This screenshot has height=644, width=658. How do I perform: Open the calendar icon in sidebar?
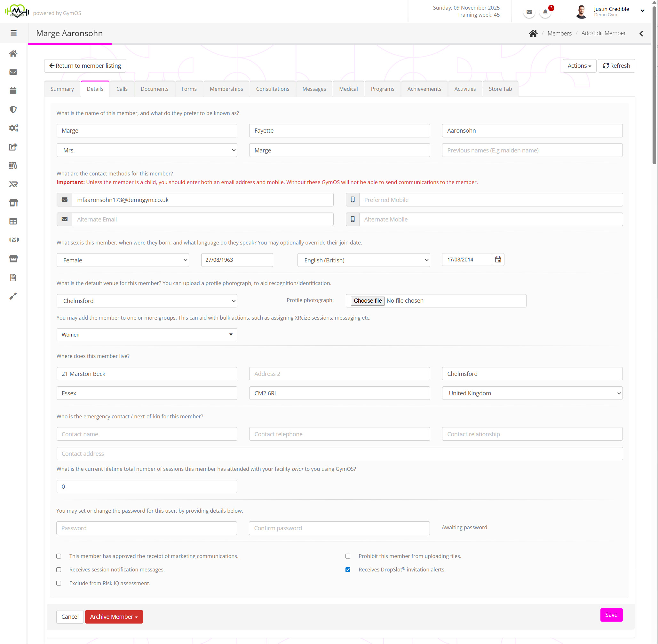[13, 91]
